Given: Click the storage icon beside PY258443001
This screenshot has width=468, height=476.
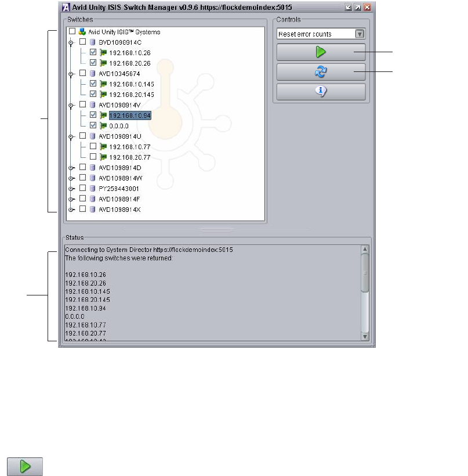Looking at the screenshot, I should [93, 189].
